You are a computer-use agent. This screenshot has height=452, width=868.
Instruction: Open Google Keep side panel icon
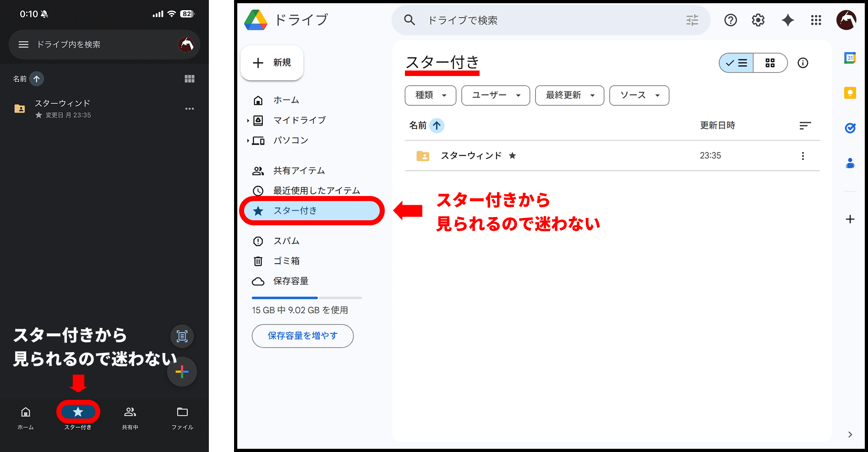[850, 93]
